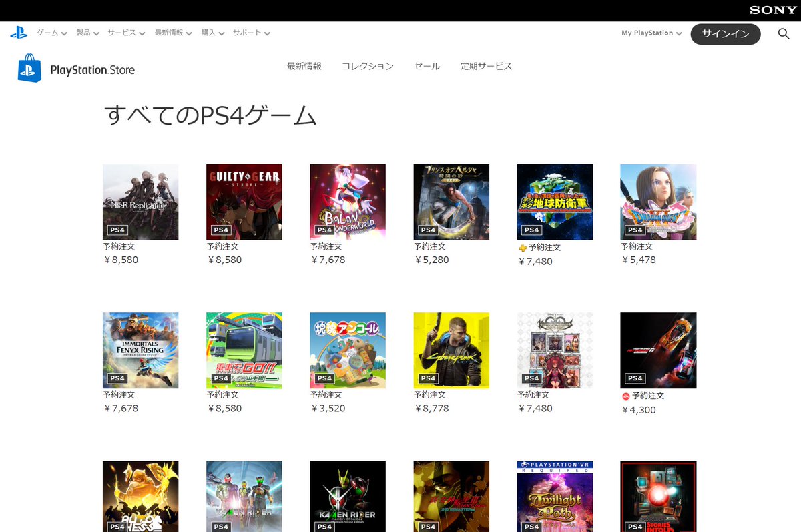Viewport: 801px width, 532px height.
Task: Click 予約注文 under Immortals Fenyx Rising
Action: [119, 394]
